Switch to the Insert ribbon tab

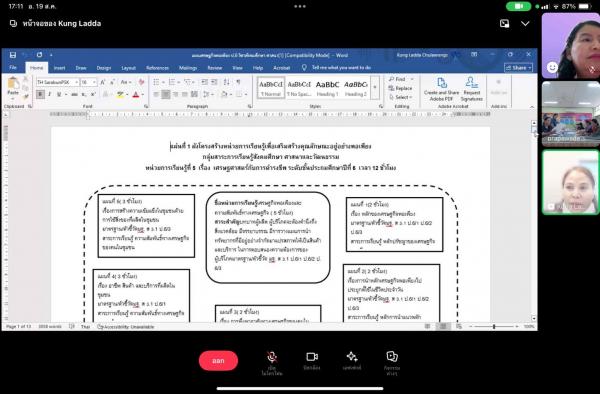(59, 68)
